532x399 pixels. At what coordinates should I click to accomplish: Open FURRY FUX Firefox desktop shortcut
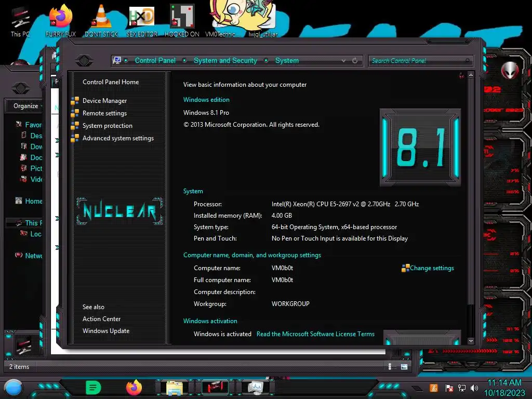(61, 21)
